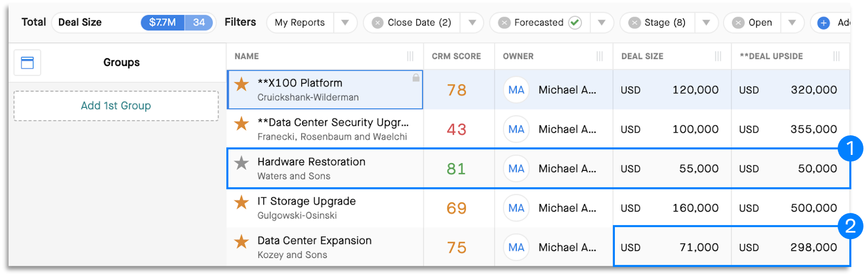Viewport: 868px width, 276px height.
Task: Click the Close Date (2) filter label
Action: coord(419,23)
